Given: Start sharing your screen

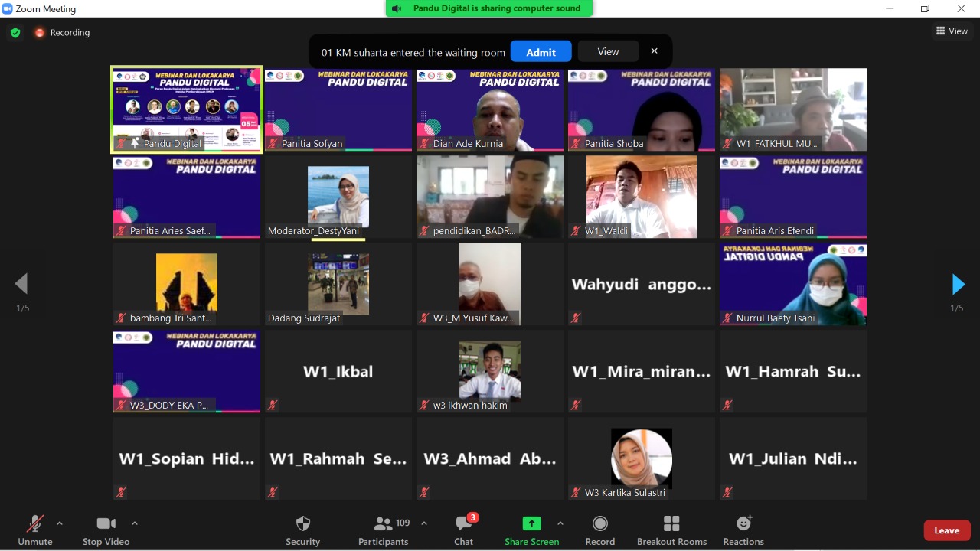Looking at the screenshot, I should click(x=531, y=530).
